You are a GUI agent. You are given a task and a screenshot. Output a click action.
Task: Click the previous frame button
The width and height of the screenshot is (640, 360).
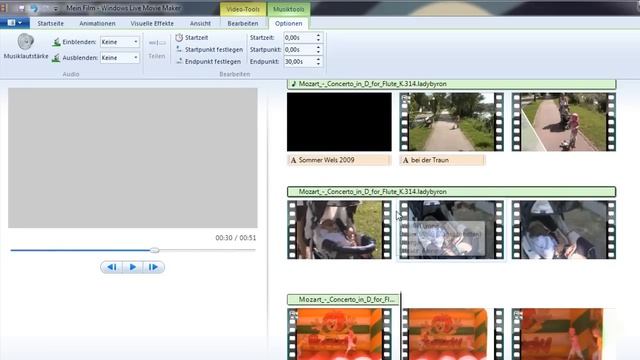tap(111, 267)
